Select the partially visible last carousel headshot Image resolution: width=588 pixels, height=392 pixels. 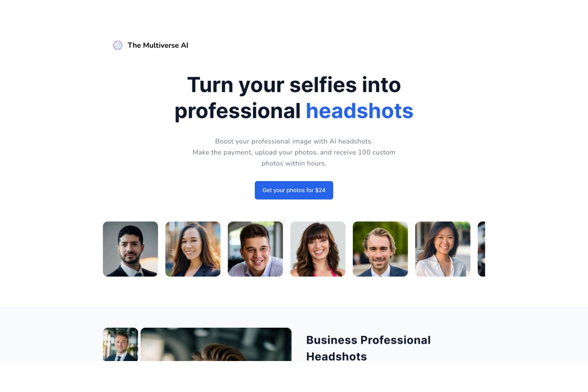[481, 249]
